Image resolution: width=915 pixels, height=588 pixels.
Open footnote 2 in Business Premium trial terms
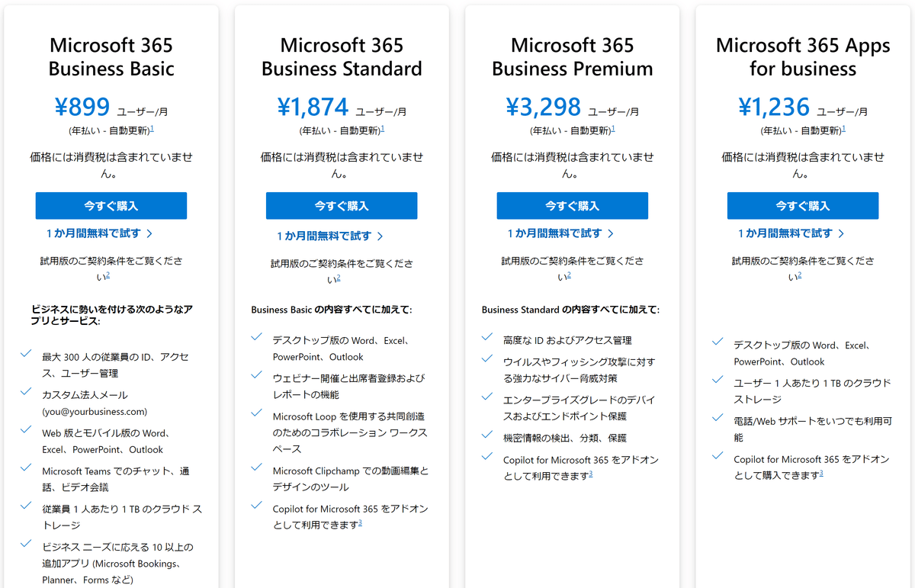point(569,275)
